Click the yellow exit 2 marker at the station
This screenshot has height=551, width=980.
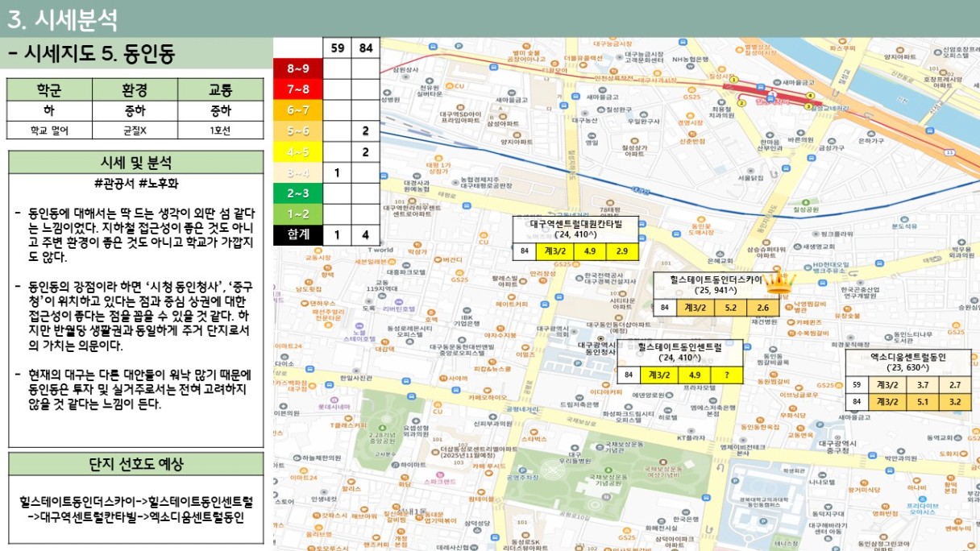click(741, 102)
